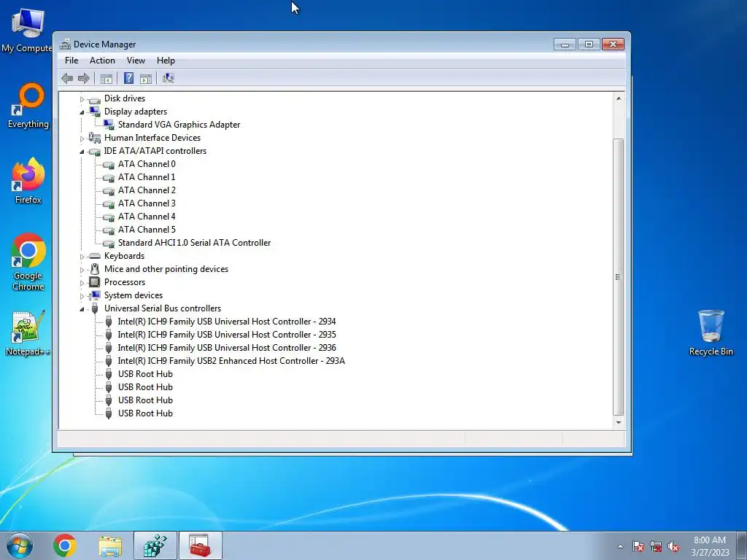The height and width of the screenshot is (560, 747).
Task: Click the ATA Channel 0 device icon
Action: click(x=109, y=165)
